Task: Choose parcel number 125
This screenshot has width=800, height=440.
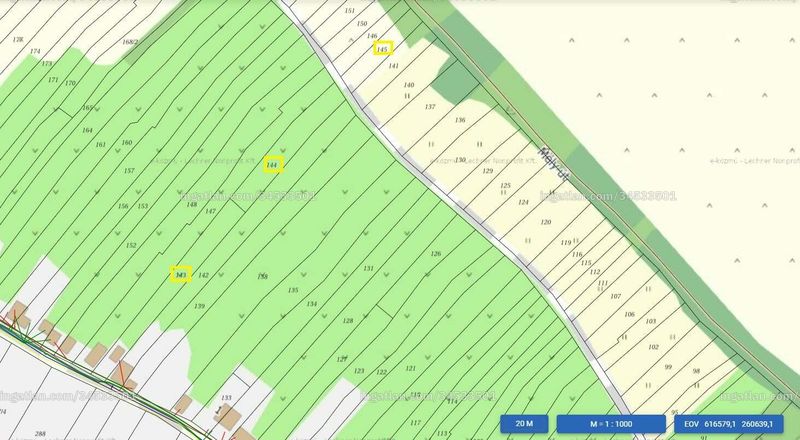Action: [505, 185]
